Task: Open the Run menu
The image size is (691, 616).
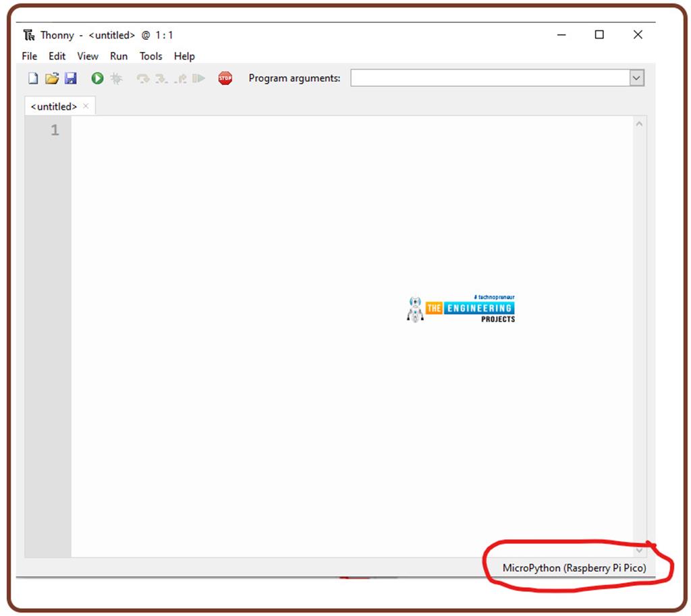Action: pyautogui.click(x=119, y=56)
